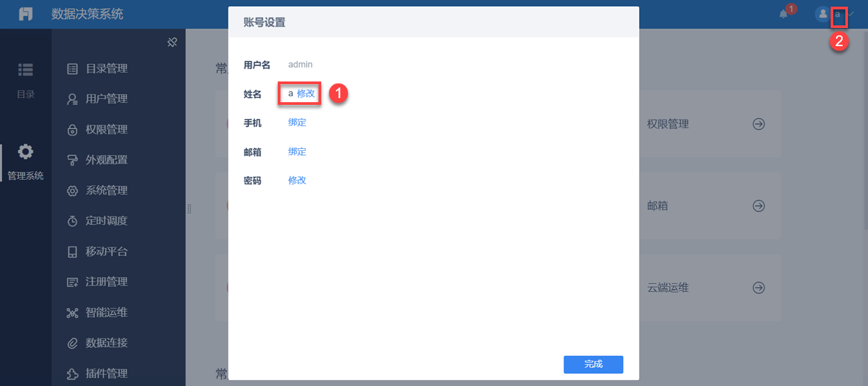This screenshot has width=868, height=386.
Task: Click the 智能运维 network icon
Action: (73, 313)
